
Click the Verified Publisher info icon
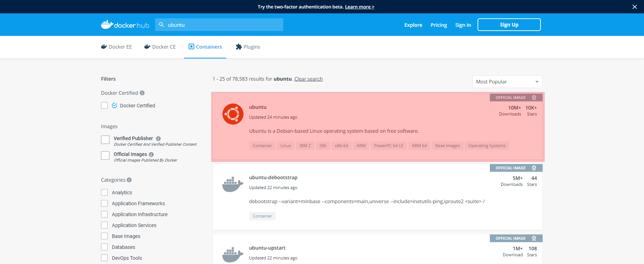pos(158,139)
